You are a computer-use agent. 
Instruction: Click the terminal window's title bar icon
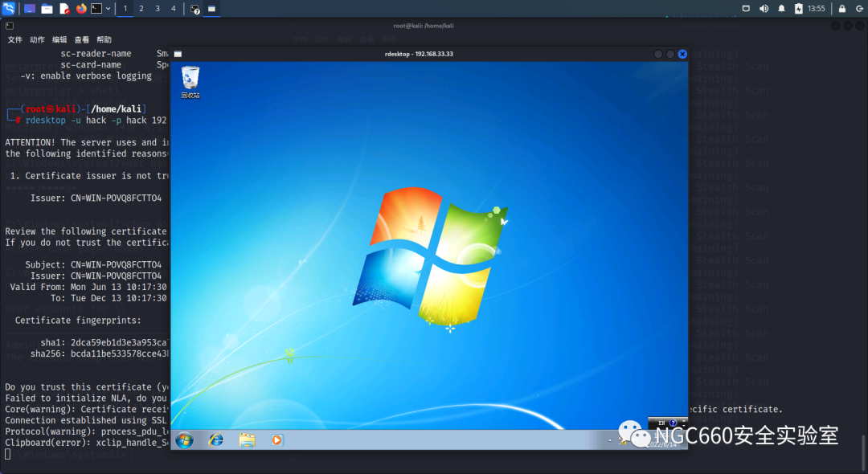(x=10, y=26)
